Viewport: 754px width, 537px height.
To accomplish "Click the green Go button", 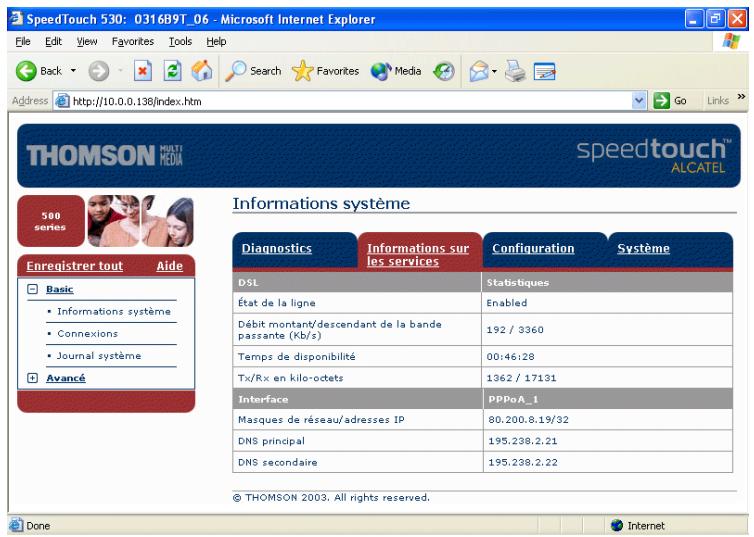I will coord(670,100).
